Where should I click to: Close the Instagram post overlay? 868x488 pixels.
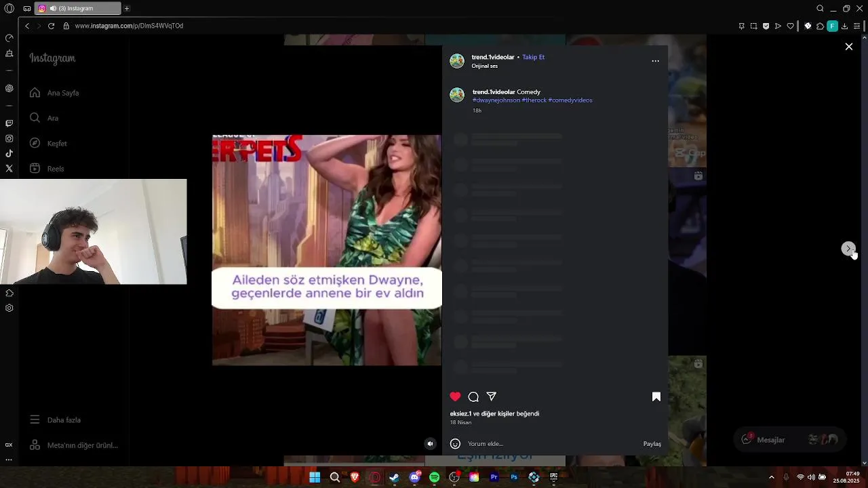[x=848, y=47]
